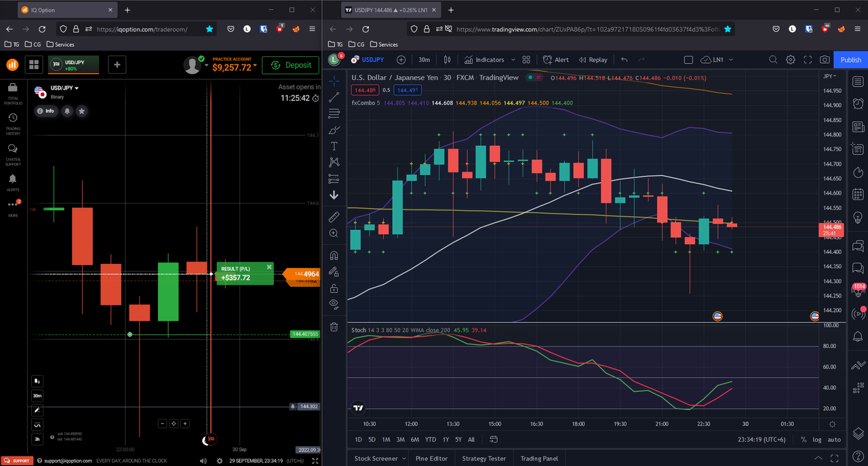Open the Indicators dialog
This screenshot has width=868, height=466.
484,60
